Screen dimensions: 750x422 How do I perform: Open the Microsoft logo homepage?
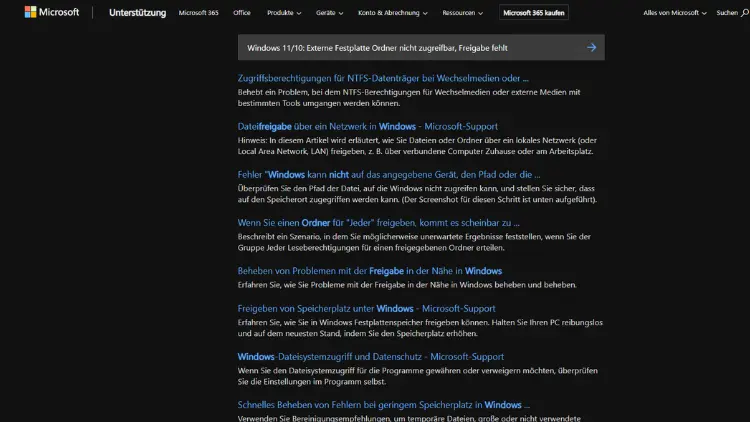coord(52,12)
